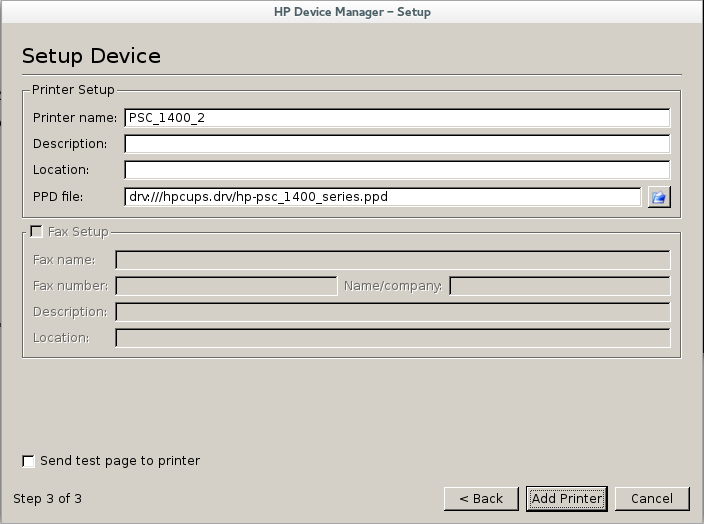Viewport: 704px width, 524px height.
Task: Click the Fax number field
Action: [x=226, y=286]
